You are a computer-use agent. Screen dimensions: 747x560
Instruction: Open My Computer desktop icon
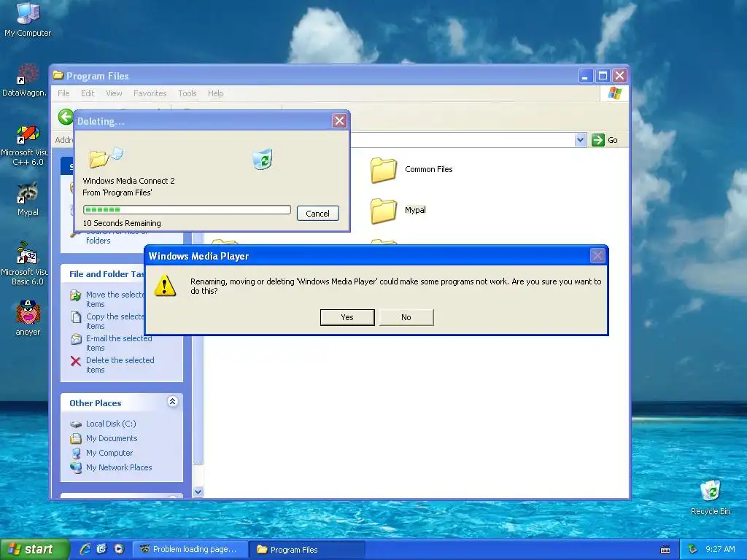pyautogui.click(x=28, y=20)
